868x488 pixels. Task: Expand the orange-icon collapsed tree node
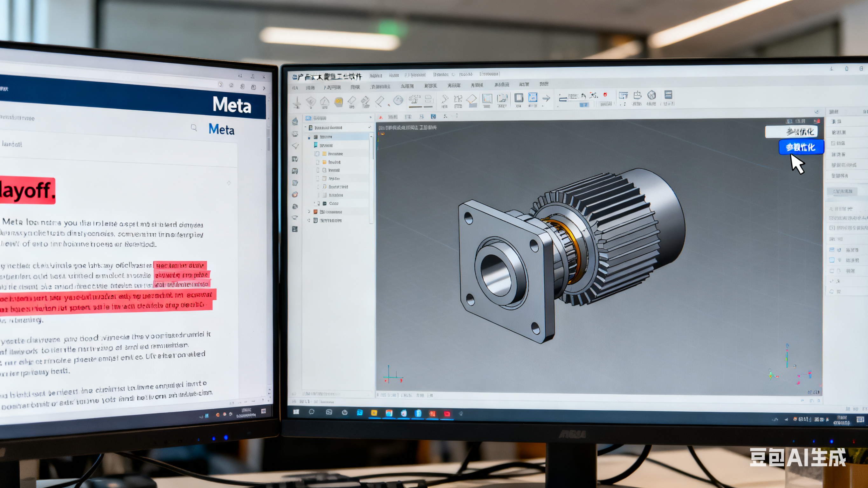coord(309,212)
